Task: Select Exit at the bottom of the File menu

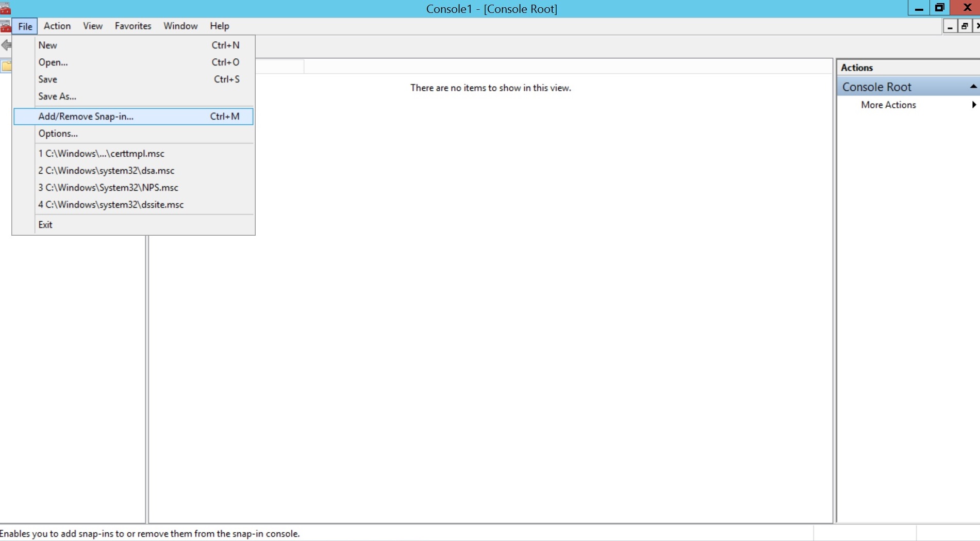Action: click(x=45, y=224)
